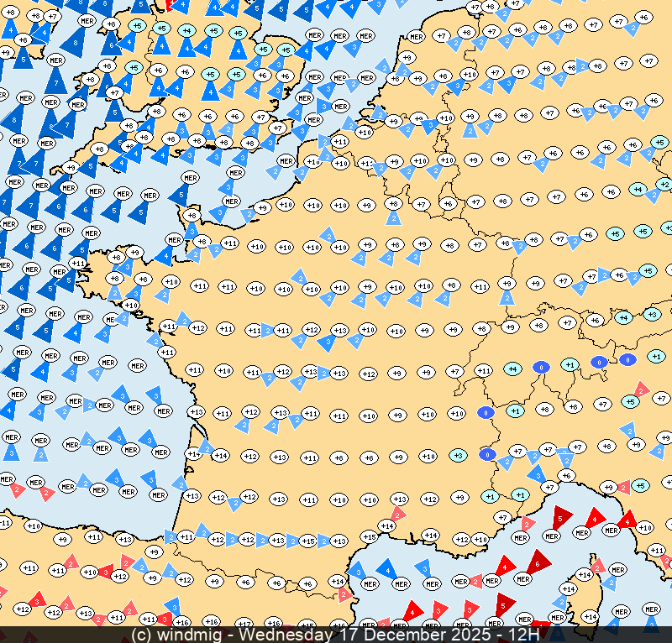Image resolution: width=672 pixels, height=643 pixels.
Task: Click the +8 label on the Cotentin peninsula
Action: 192,216
